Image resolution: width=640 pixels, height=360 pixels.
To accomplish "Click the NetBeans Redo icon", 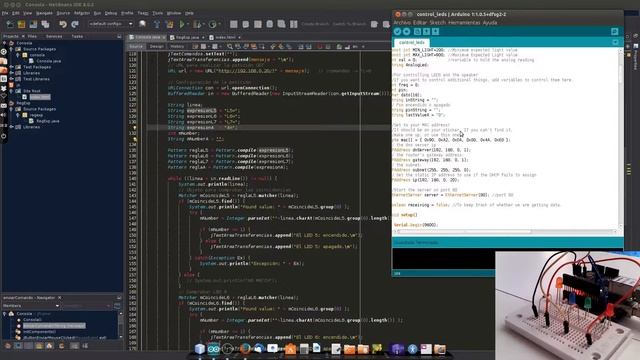I will (x=75, y=24).
